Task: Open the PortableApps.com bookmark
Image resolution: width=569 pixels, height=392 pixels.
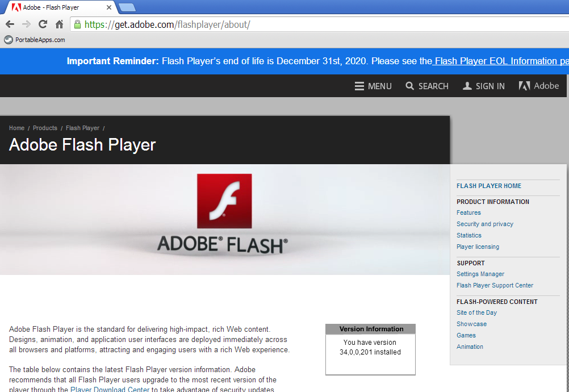Action: pos(35,40)
